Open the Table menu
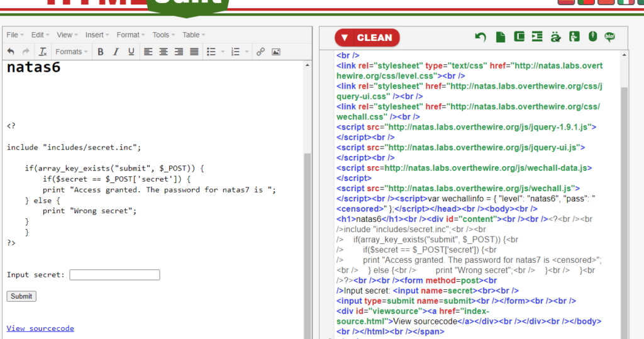The image size is (644, 339). (194, 35)
